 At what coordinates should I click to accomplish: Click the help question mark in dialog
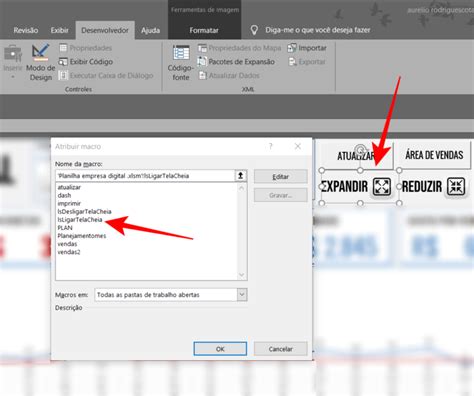point(271,146)
